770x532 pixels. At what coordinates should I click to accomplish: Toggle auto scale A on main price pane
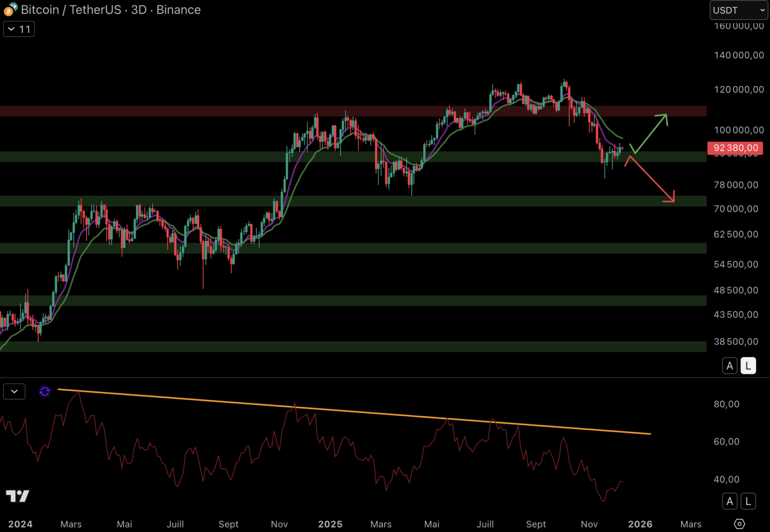pos(730,366)
